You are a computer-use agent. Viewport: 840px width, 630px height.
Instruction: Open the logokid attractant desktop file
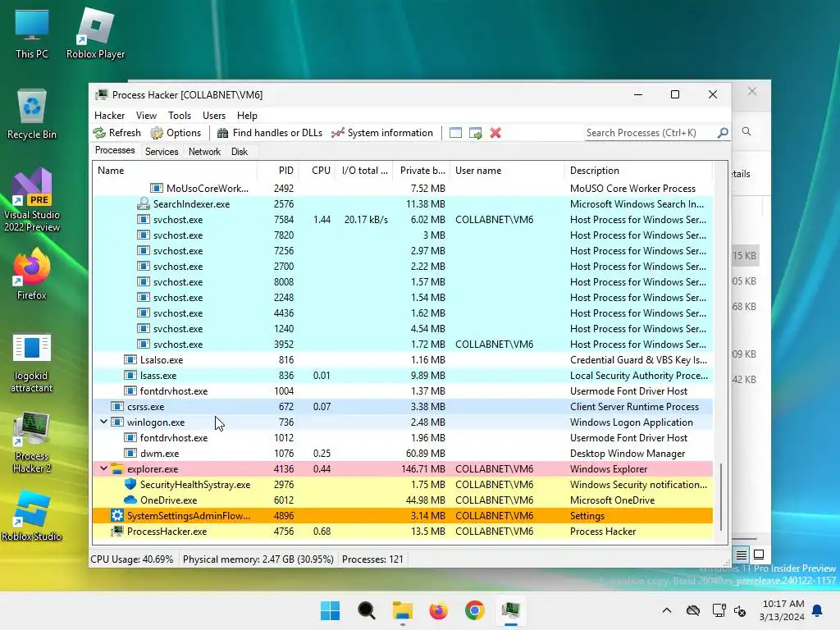point(32,363)
